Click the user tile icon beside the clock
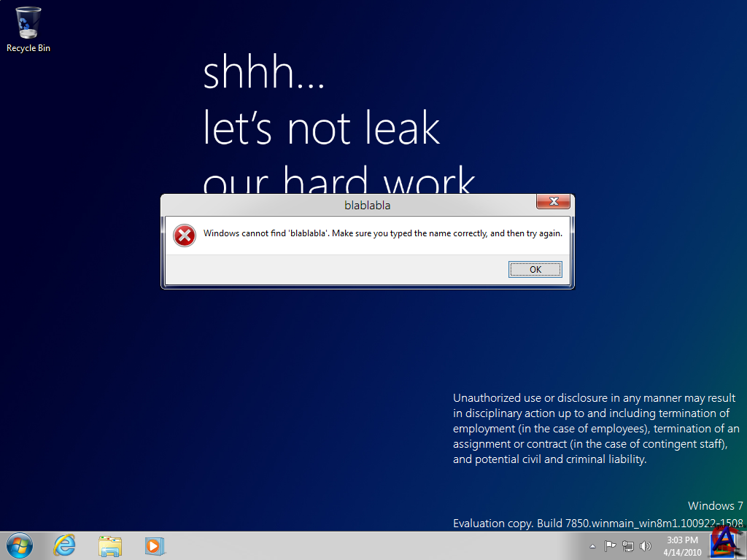The height and width of the screenshot is (560, 747). (724, 543)
